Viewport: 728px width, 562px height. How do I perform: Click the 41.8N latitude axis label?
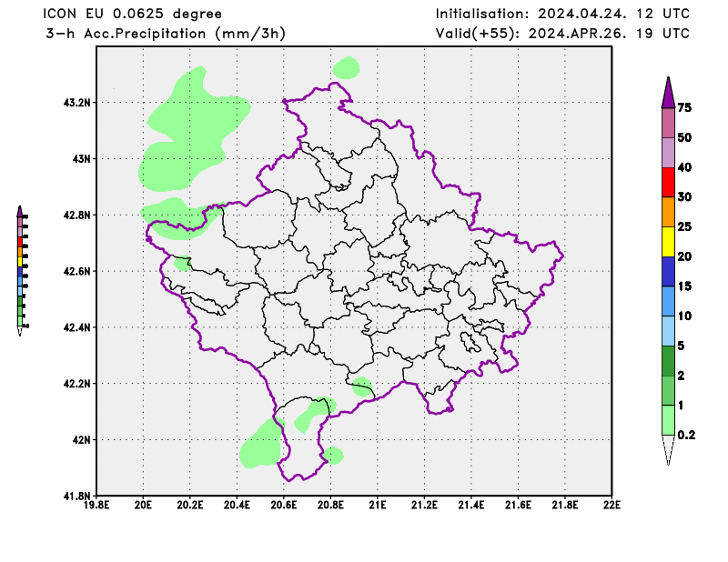(x=76, y=496)
